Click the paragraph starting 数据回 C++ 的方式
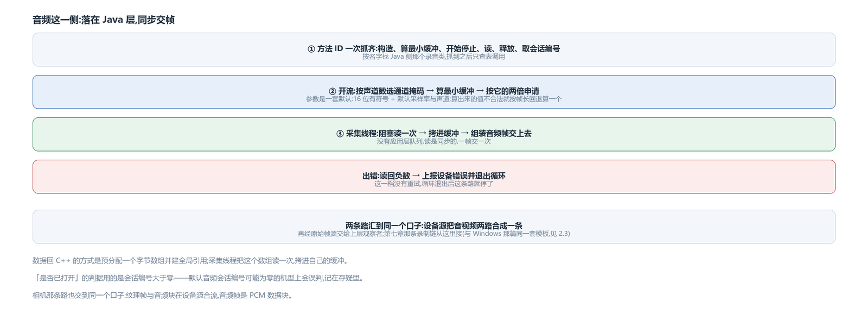The image size is (868, 326). click(x=190, y=261)
